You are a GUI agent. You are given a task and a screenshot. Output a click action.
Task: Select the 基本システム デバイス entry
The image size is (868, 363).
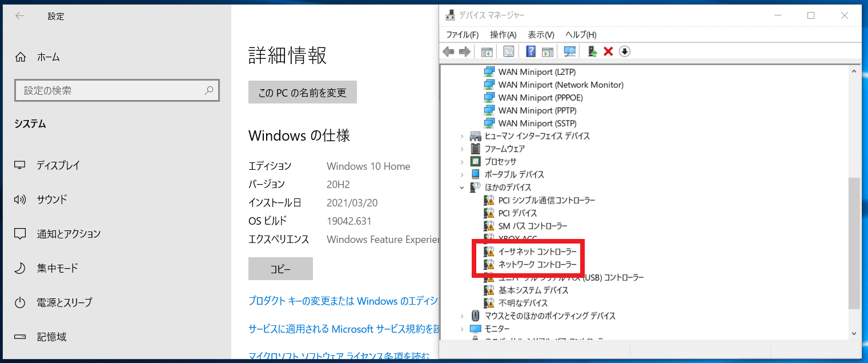533,290
